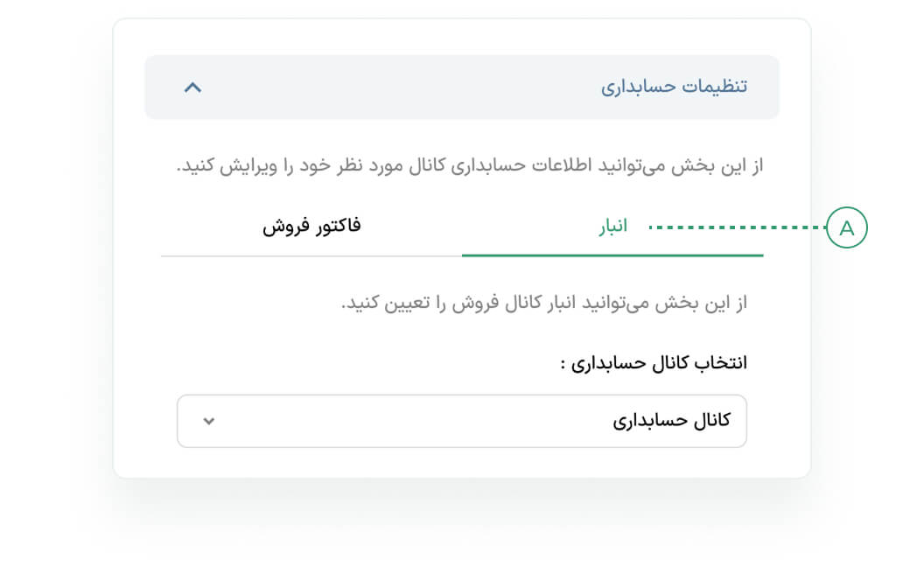Collapse the accounting settings section chevron
924x567 pixels.
[193, 87]
